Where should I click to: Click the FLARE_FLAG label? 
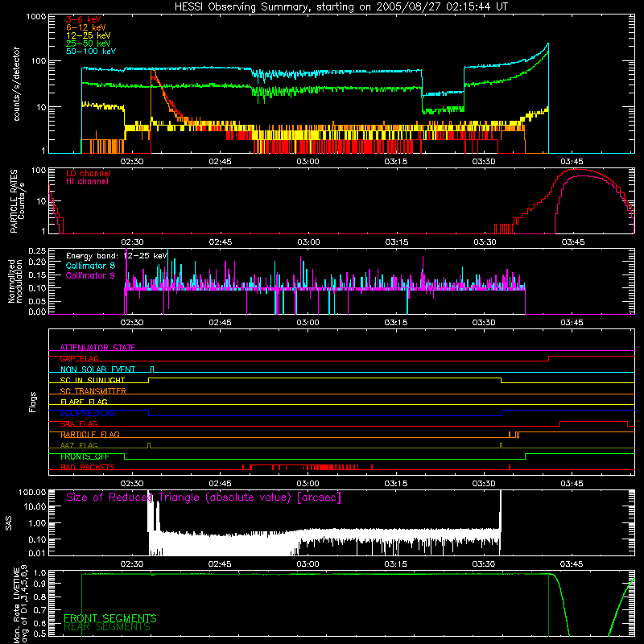point(84,402)
